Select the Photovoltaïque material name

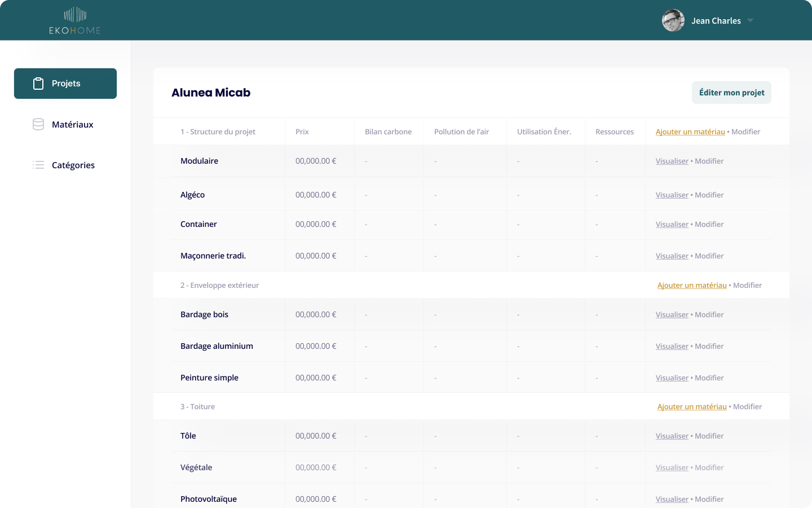[208, 499]
